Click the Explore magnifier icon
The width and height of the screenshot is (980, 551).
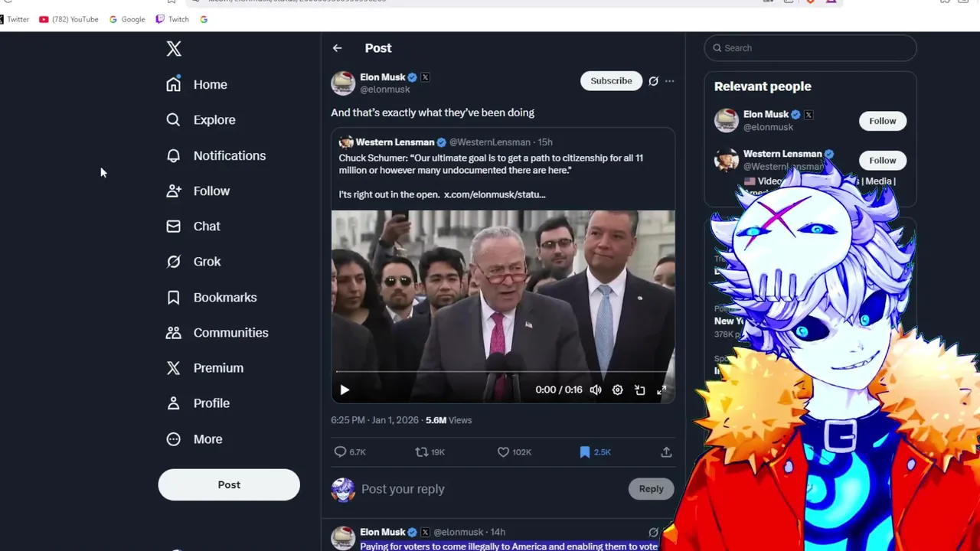[x=174, y=119]
